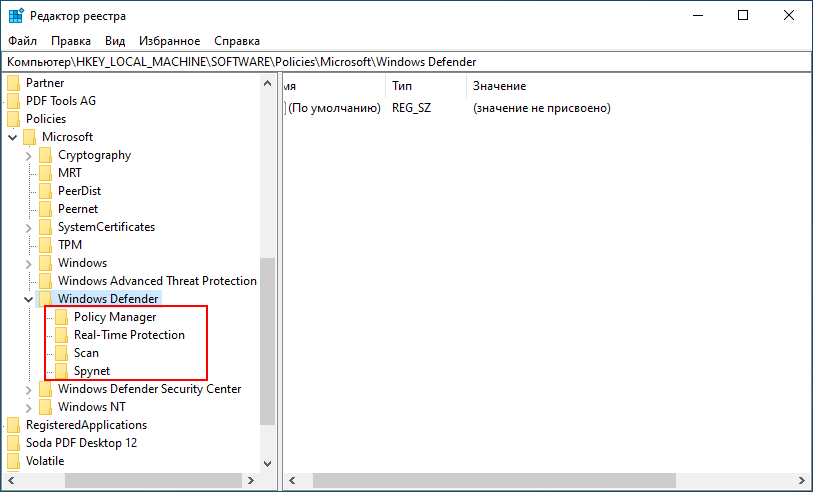
Task: Click the Registry Editor title bar icon
Action: [x=16, y=16]
